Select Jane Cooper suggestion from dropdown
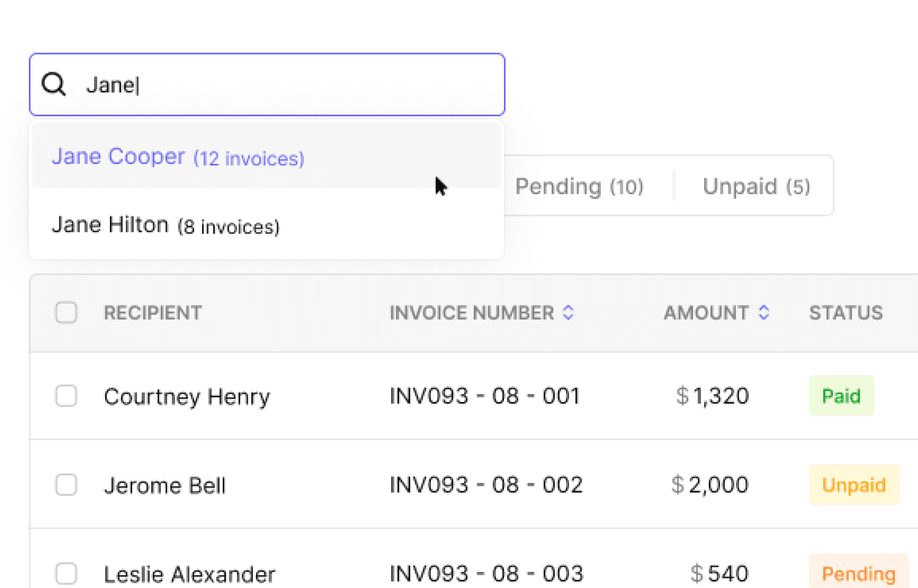Screen dimensions: 918x588 coord(178,157)
